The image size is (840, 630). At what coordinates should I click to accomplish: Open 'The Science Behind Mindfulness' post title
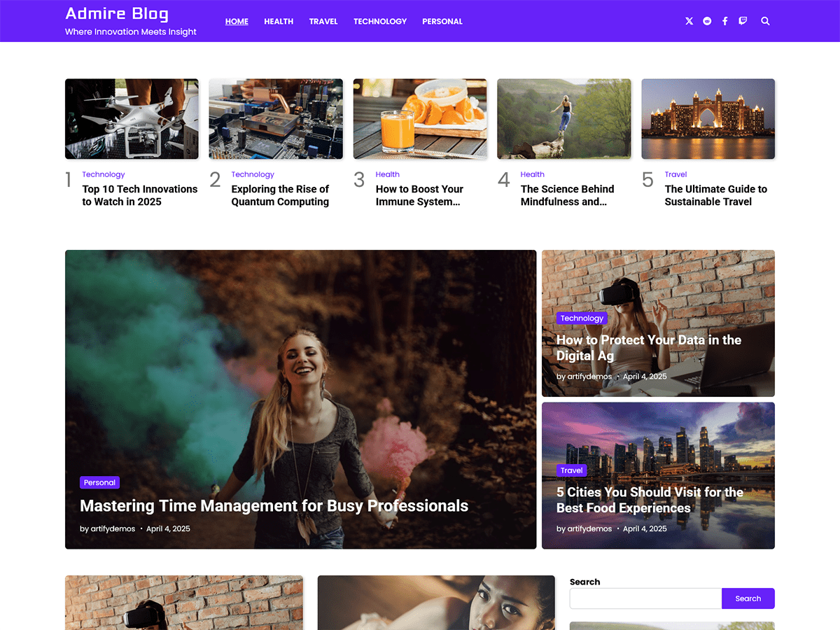point(567,195)
